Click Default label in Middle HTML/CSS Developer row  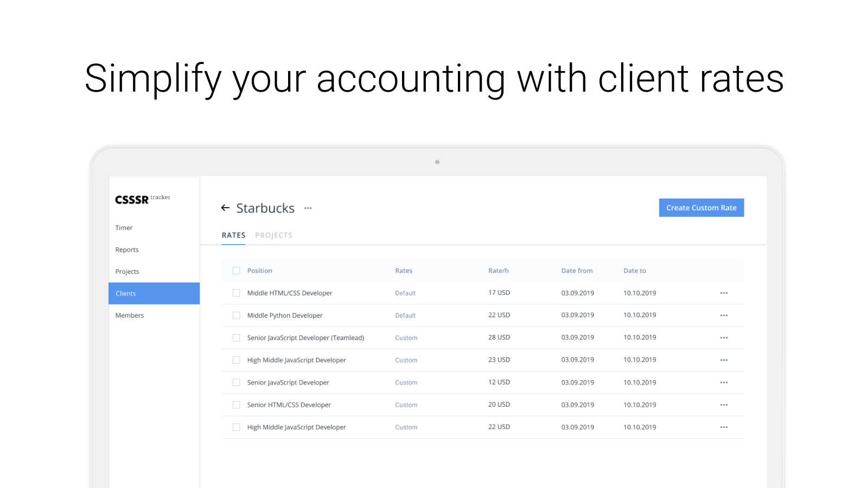click(405, 293)
